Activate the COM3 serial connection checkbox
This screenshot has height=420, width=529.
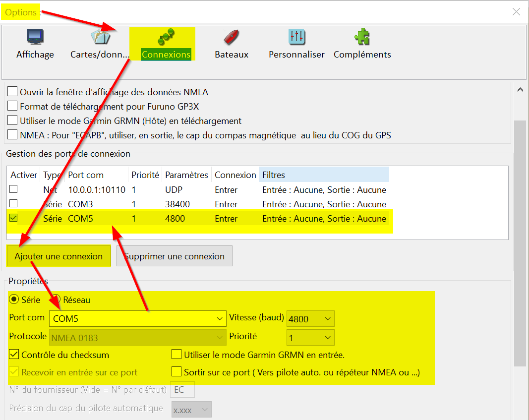(x=13, y=203)
